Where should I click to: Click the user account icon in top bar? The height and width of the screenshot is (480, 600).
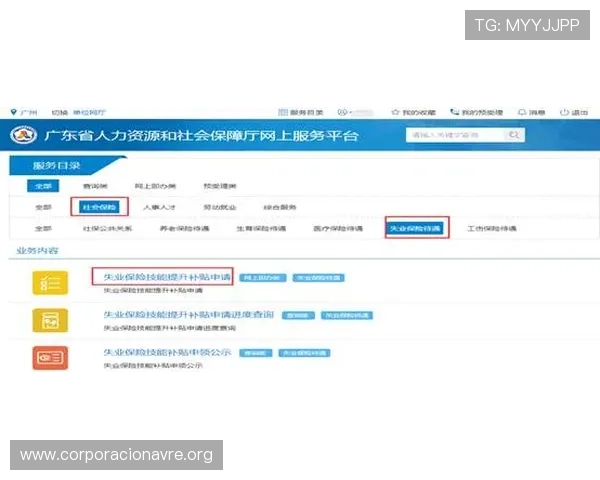pos(342,112)
